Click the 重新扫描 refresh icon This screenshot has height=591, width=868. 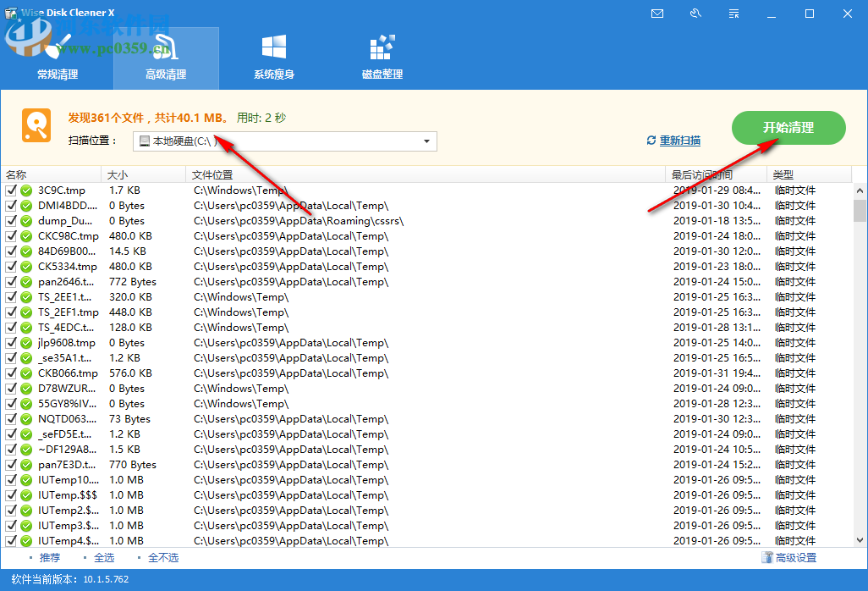[x=651, y=141]
